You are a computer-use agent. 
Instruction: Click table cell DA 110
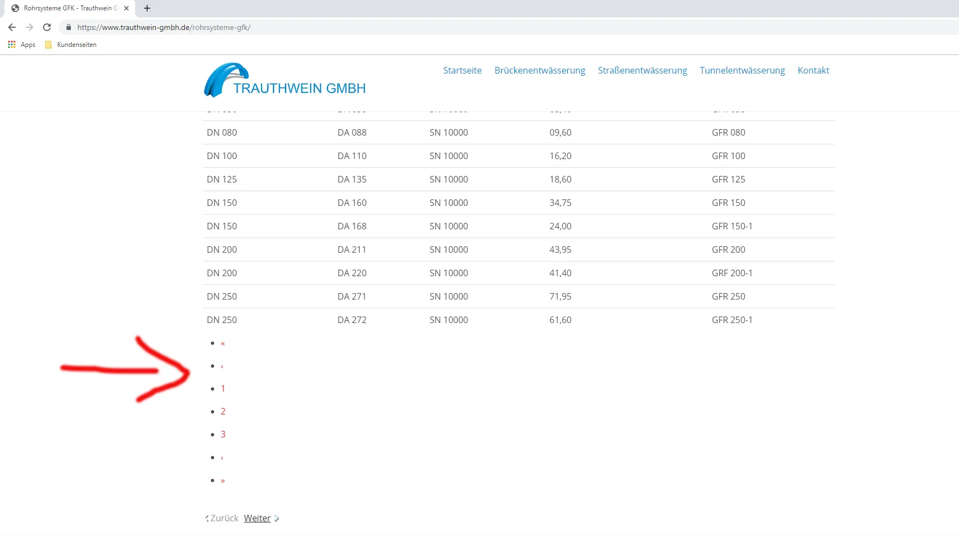pyautogui.click(x=352, y=156)
